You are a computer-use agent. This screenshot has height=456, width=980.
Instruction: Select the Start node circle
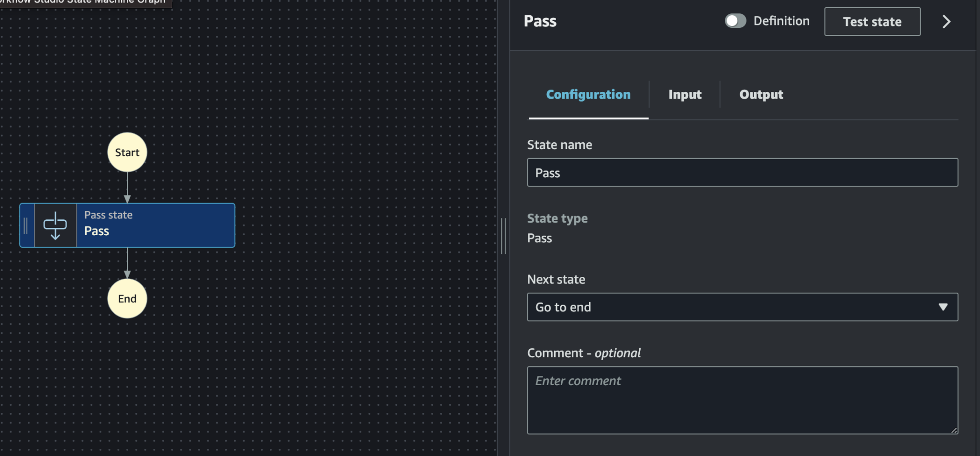coord(127,152)
